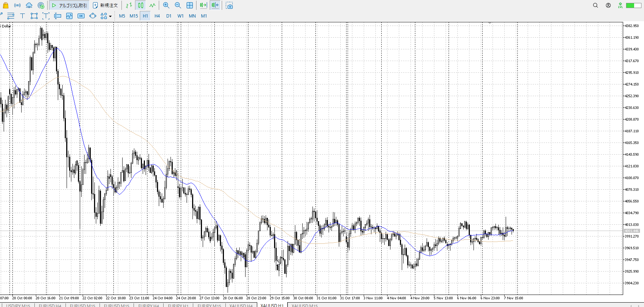This screenshot has width=644, height=307.
Task: Click the アルゴリズム取引 button
Action: (x=70, y=5)
